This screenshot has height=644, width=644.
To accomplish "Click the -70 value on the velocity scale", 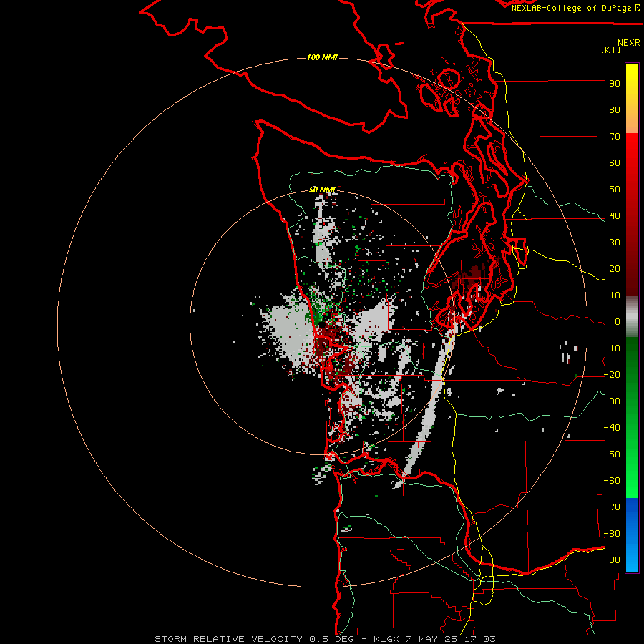I will pos(612,507).
